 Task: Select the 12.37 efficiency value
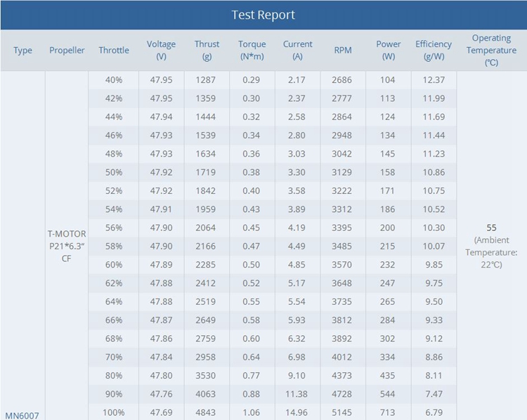[x=434, y=80]
